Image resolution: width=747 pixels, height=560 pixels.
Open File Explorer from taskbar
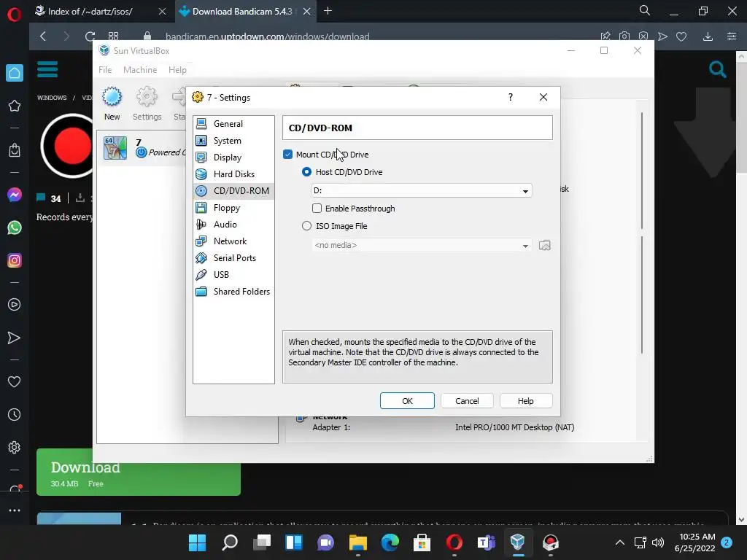pos(357,542)
